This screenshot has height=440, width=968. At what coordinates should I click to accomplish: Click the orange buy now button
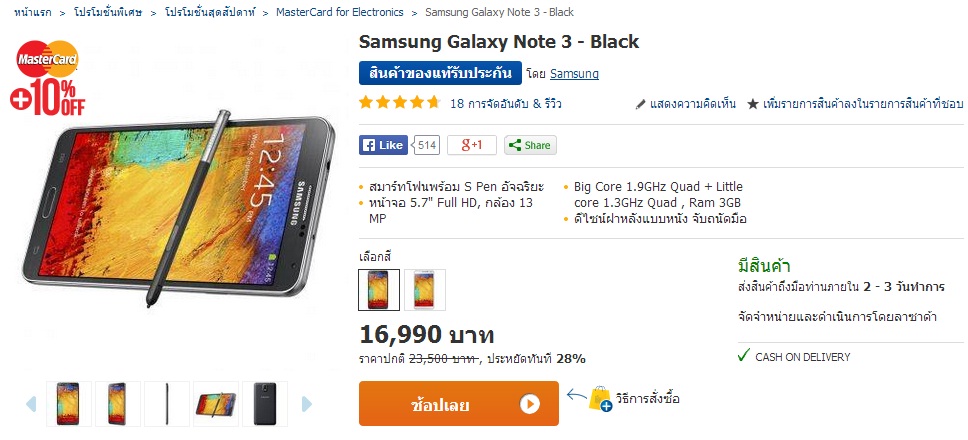459,404
